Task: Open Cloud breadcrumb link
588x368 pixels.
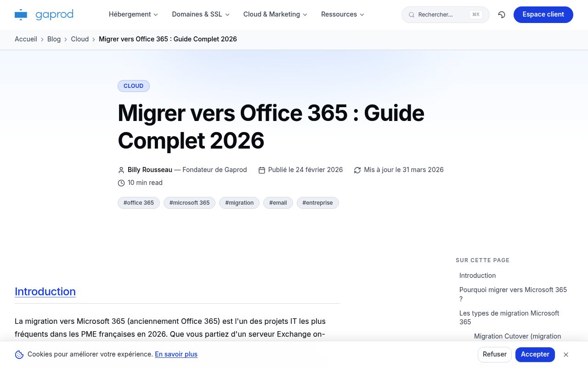Action: click(79, 39)
